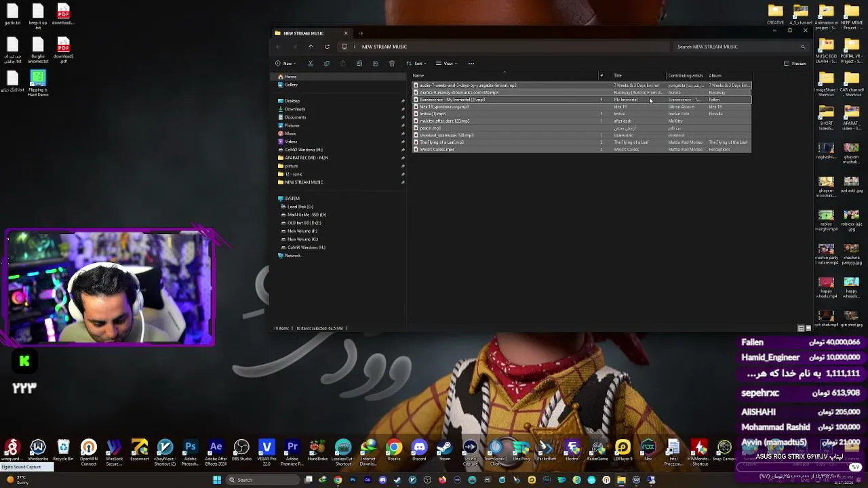868x488 pixels.
Task: Open Internet Download Manager shortcut
Action: click(x=368, y=452)
